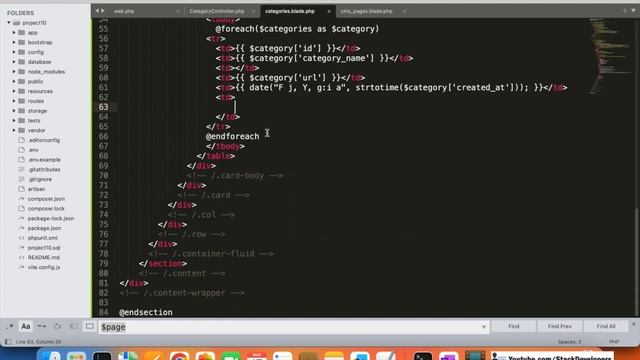Click the vendor folder icon
The height and width of the screenshot is (360, 640).
[x=22, y=130]
